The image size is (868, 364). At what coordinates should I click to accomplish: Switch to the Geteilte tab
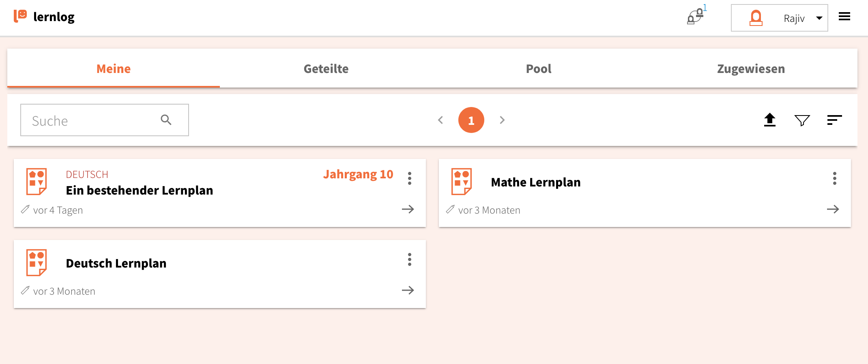pos(326,69)
